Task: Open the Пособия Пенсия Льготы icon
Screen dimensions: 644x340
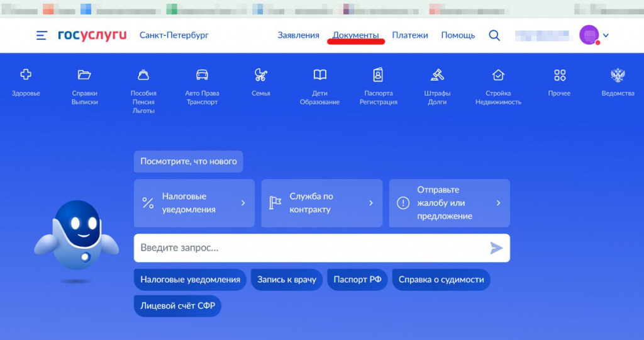Action: tap(143, 74)
